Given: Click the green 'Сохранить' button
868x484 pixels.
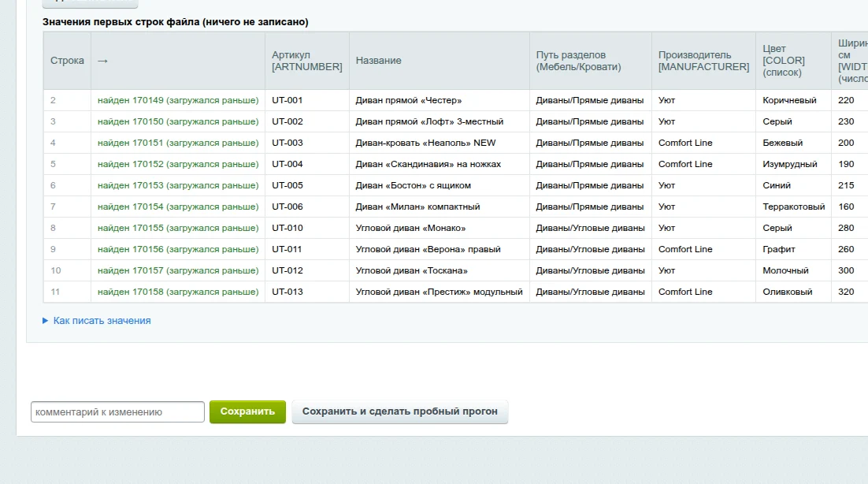Looking at the screenshot, I should 247,411.
